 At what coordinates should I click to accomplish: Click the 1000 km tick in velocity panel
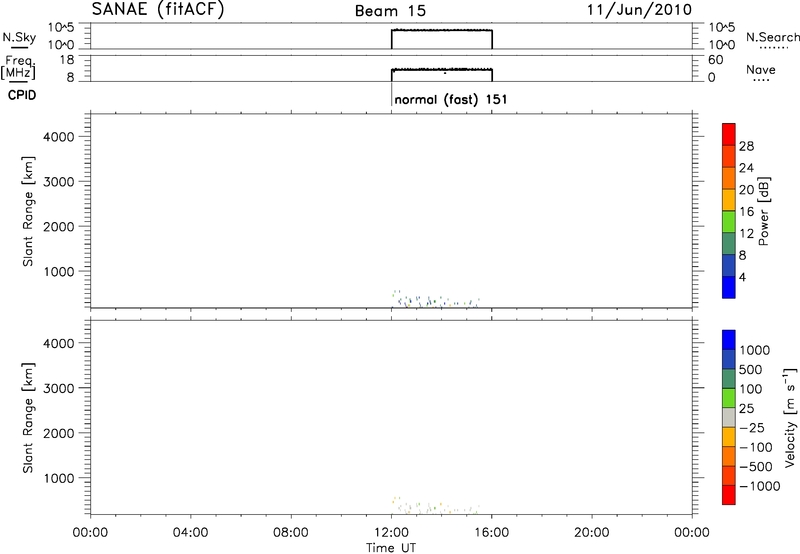(x=59, y=478)
